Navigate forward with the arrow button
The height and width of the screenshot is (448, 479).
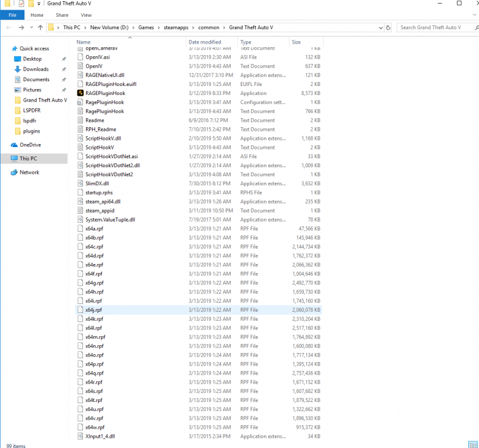(21, 27)
